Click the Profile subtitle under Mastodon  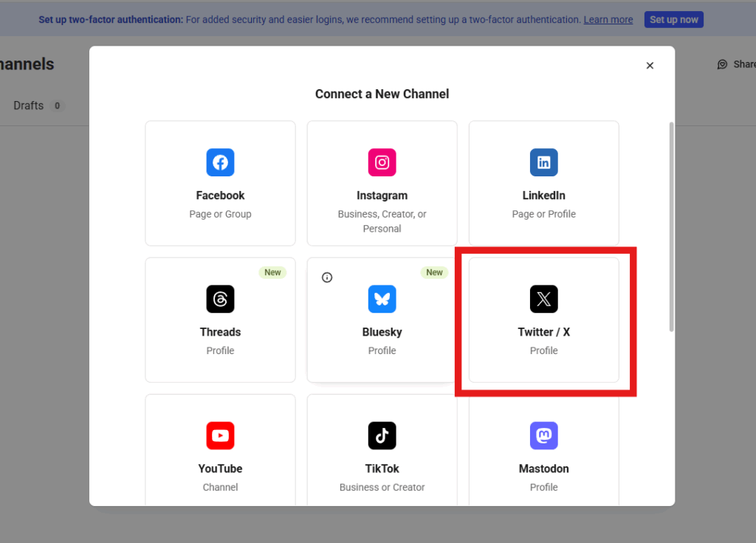point(544,487)
